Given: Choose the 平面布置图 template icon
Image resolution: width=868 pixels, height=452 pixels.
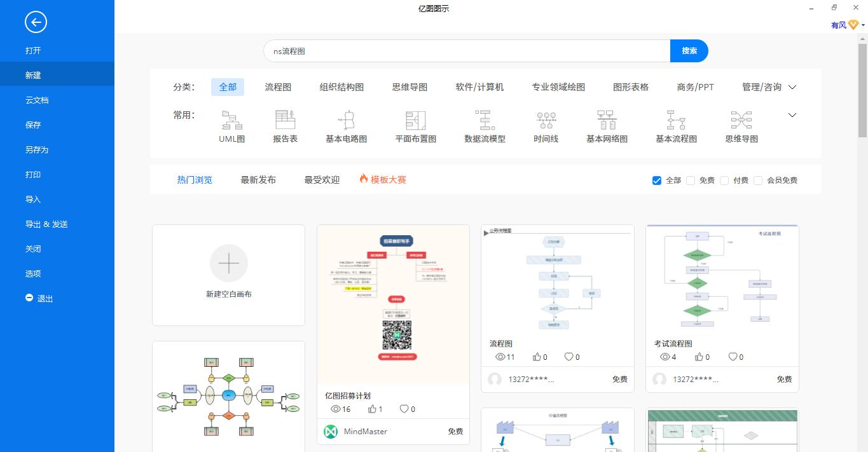Looking at the screenshot, I should pyautogui.click(x=415, y=121).
